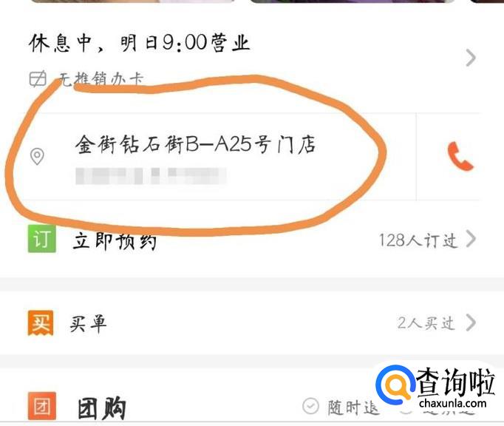The image size is (504, 426).
Task: Tap the orange phone call icon
Action: [x=460, y=156]
